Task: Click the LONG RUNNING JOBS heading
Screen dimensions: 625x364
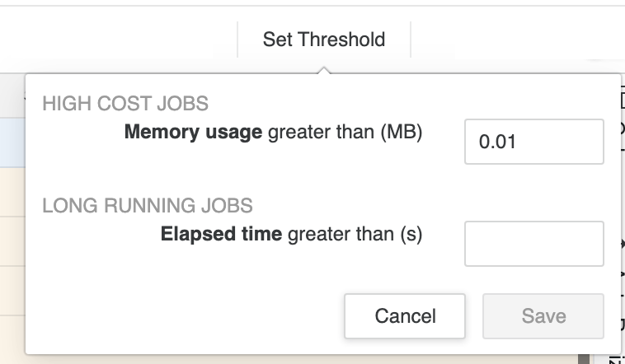Action: point(147,205)
